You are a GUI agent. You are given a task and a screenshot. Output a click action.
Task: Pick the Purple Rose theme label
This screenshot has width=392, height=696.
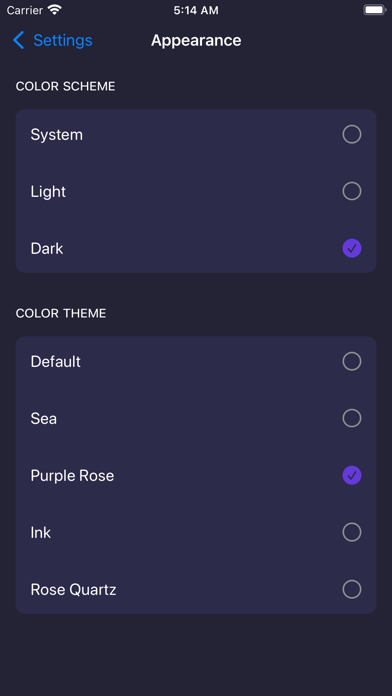72,476
